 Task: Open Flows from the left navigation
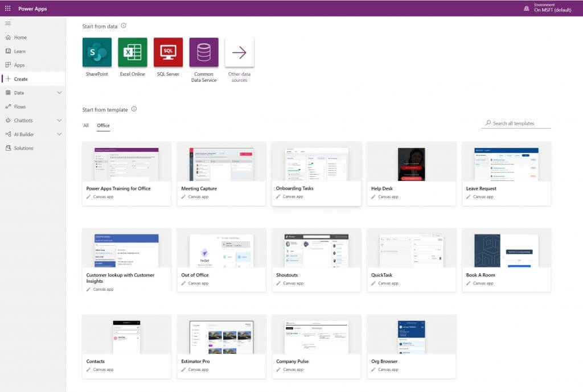tap(20, 106)
